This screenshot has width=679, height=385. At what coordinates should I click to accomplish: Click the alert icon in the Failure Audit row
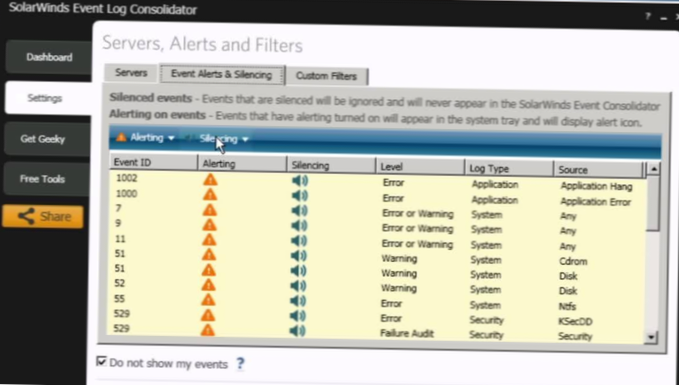pos(208,330)
